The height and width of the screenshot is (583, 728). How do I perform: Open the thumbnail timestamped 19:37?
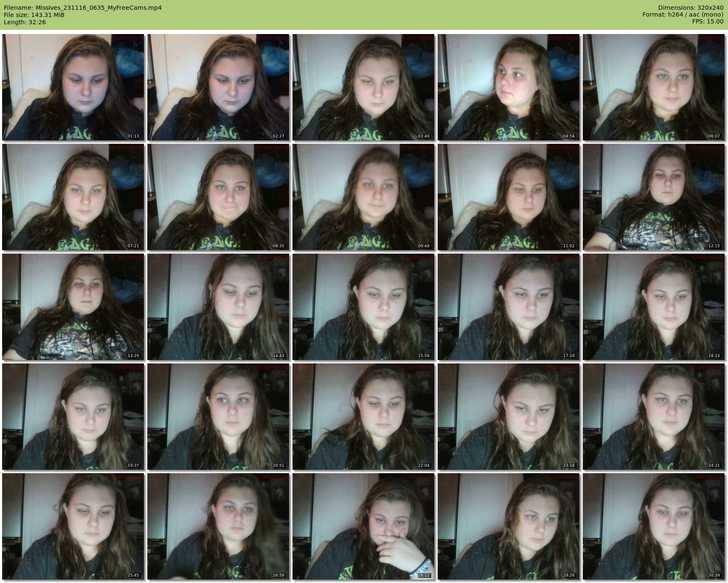(73, 417)
